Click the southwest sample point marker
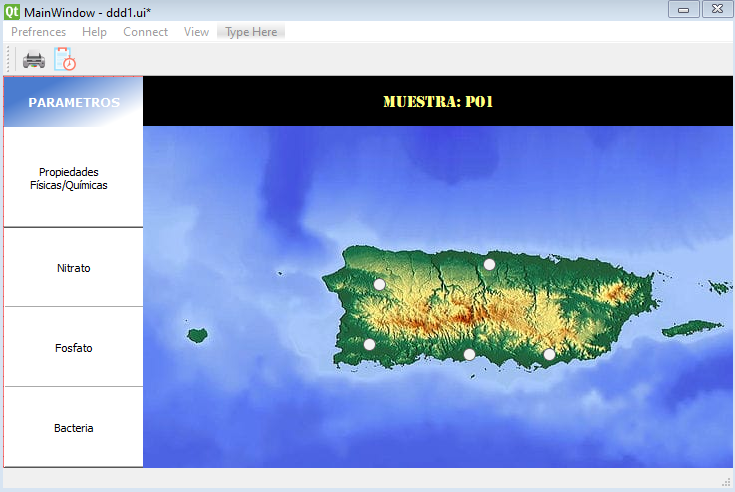 (x=369, y=345)
